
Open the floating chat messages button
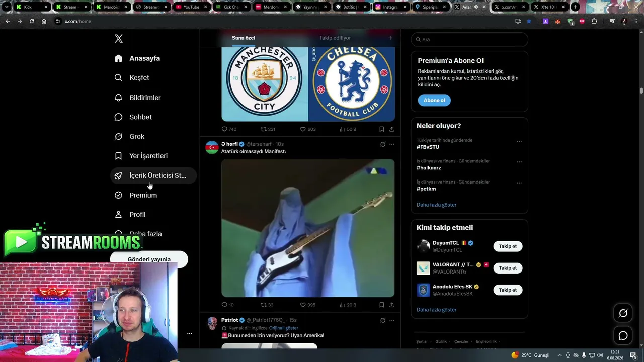coord(623,335)
